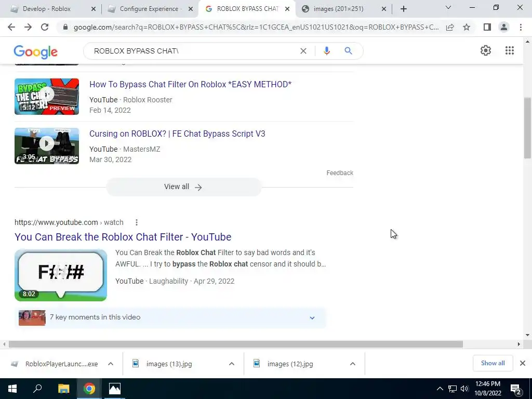Clear the Google search box with X
This screenshot has height=399, width=532.
[303, 51]
